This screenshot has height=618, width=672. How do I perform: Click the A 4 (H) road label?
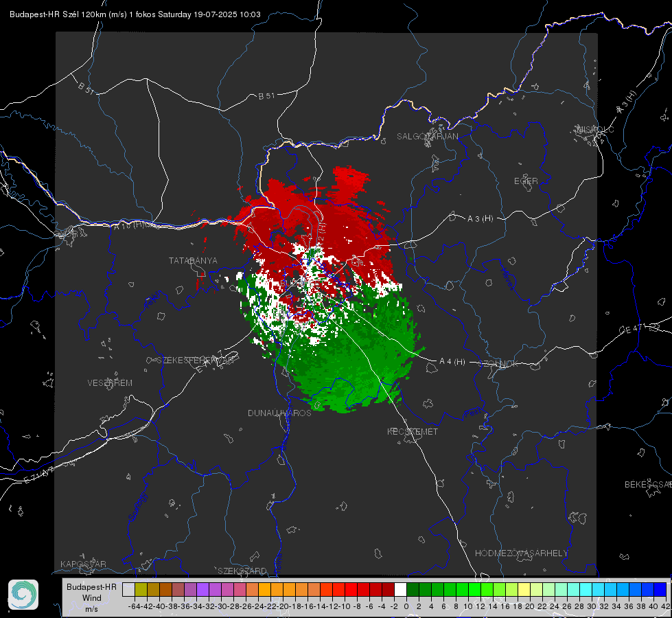pos(452,362)
